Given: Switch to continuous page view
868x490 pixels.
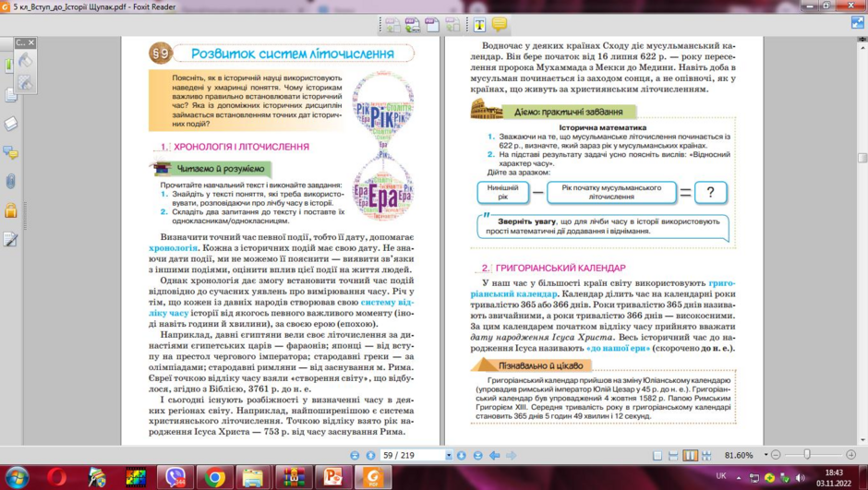Looking at the screenshot, I should [673, 455].
